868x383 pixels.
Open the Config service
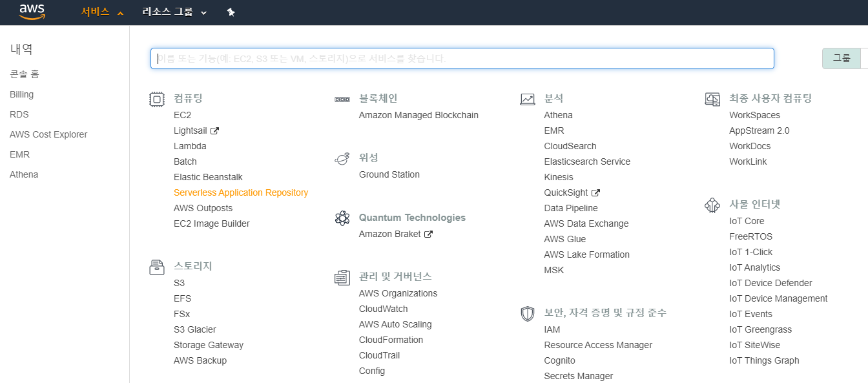coord(372,371)
